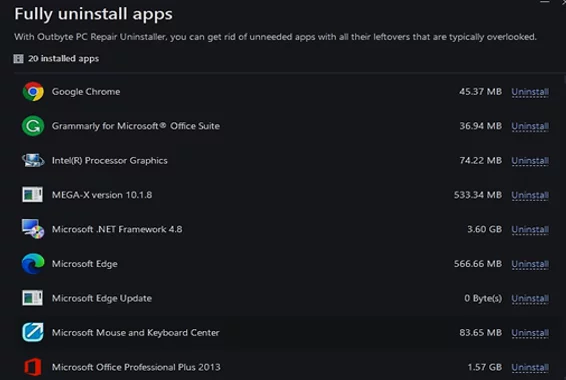The image size is (566, 380).
Task: Click the Microsoft .NET Framework 4.8 icon
Action: (x=33, y=229)
